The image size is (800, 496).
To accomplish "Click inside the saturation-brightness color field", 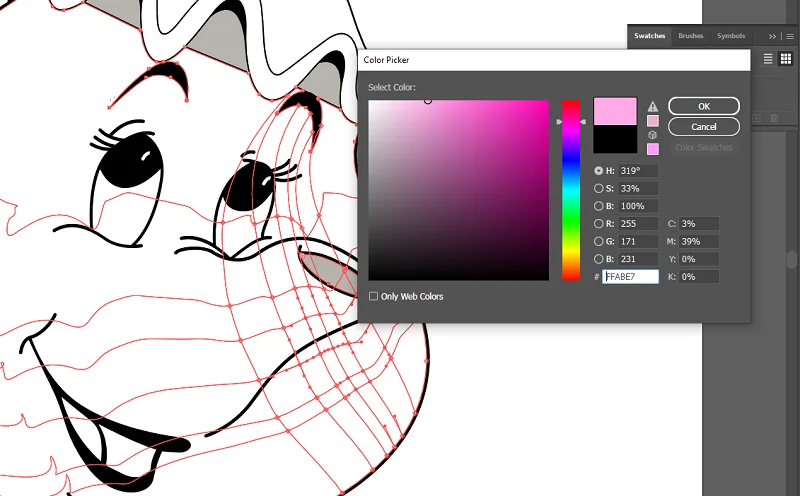I will point(459,190).
